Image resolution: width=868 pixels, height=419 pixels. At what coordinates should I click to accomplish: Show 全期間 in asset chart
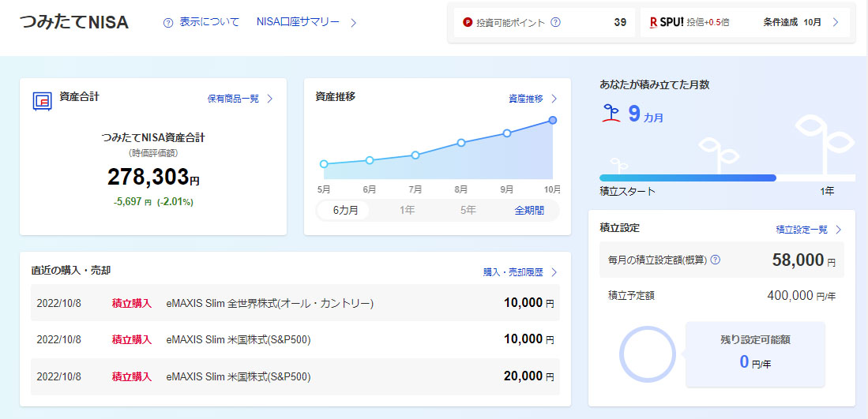click(x=529, y=211)
